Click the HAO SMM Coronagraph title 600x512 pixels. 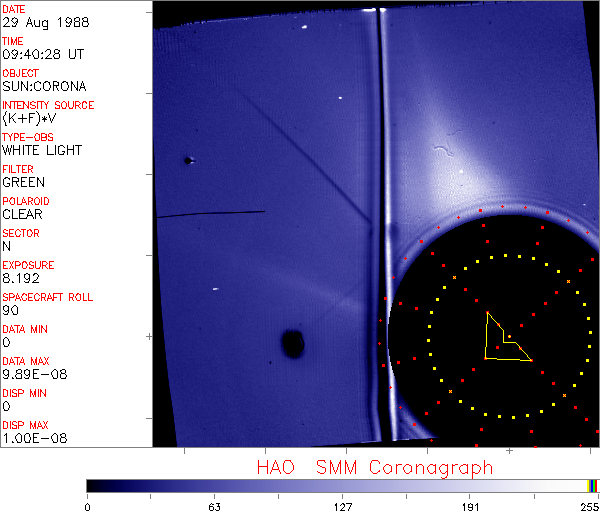pyautogui.click(x=374, y=467)
